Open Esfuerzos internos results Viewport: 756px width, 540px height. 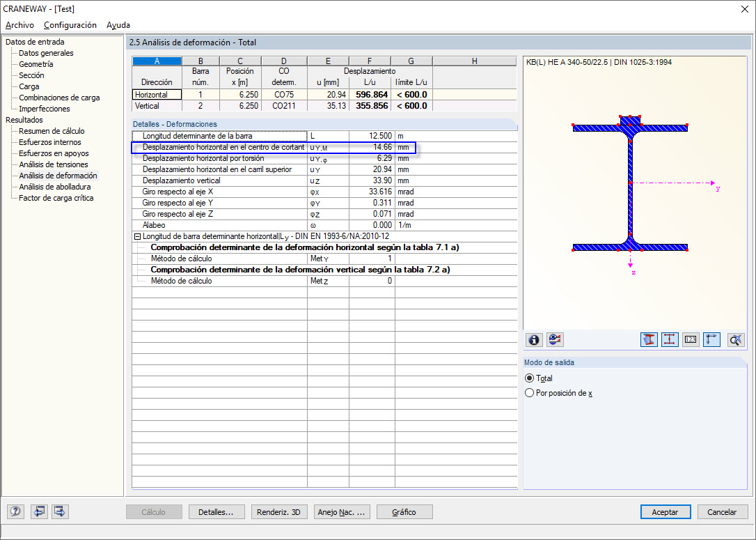(50, 142)
